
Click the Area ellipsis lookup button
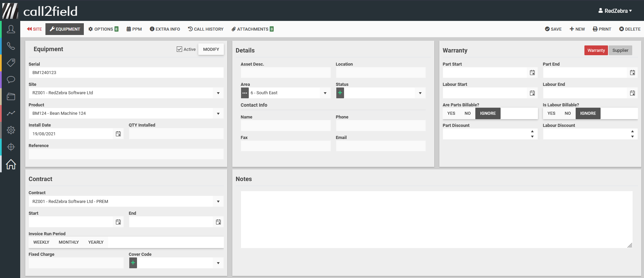[245, 93]
